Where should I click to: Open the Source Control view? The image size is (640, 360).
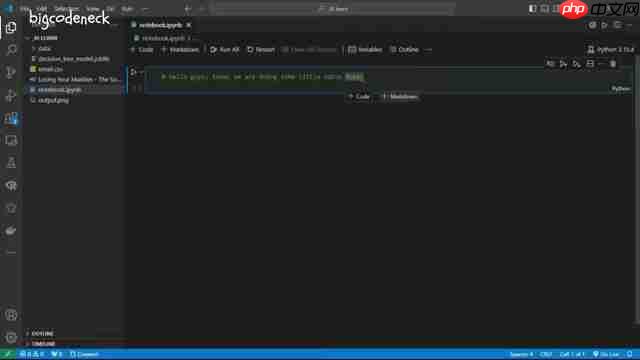pyautogui.click(x=11, y=72)
